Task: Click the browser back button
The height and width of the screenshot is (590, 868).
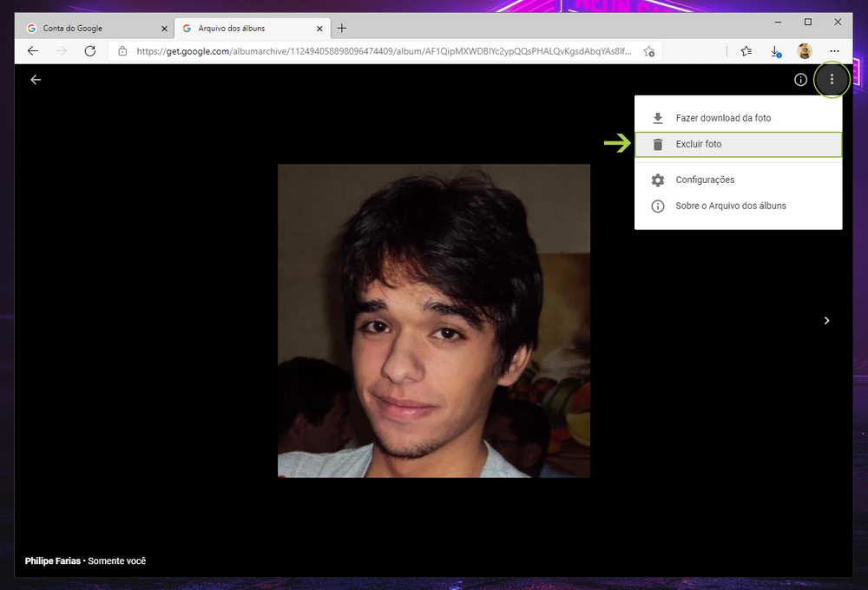Action: point(33,51)
